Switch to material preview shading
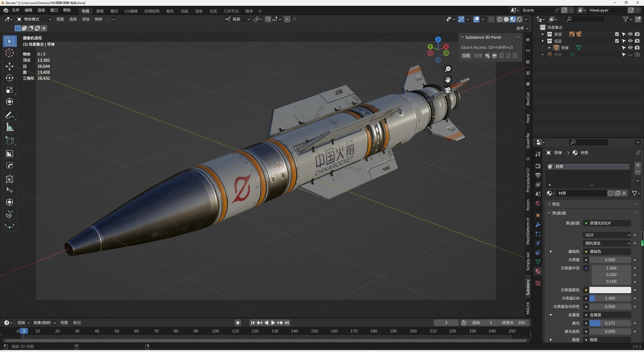 click(x=513, y=19)
